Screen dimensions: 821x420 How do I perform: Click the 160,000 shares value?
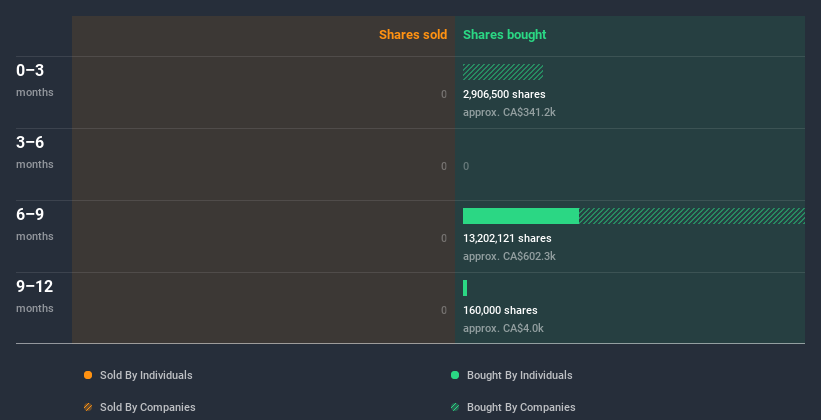[500, 310]
